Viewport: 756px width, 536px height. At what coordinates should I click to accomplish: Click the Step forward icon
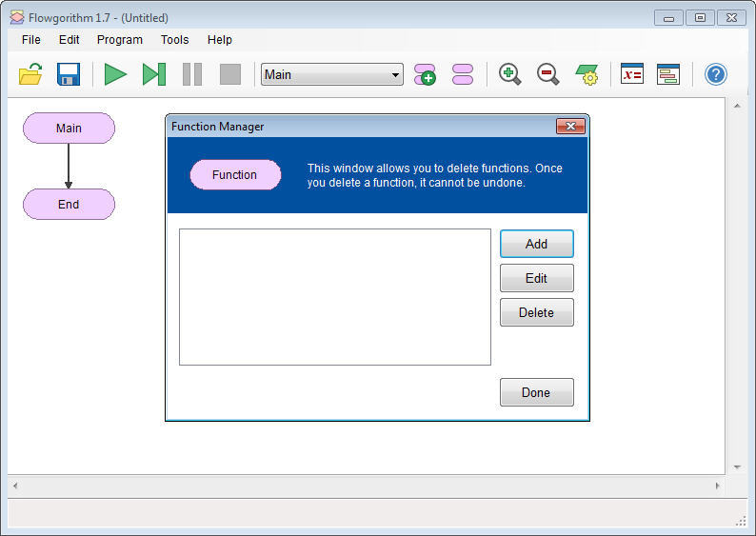[x=153, y=74]
